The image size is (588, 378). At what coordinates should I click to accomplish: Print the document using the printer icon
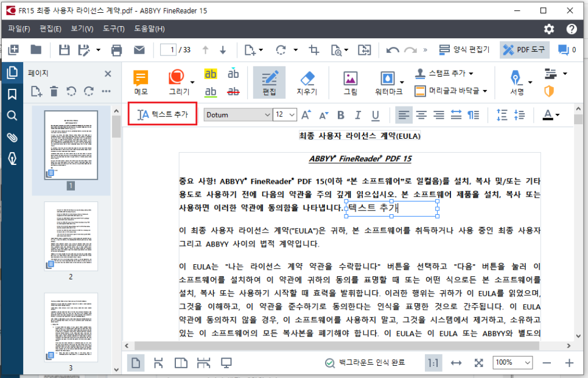[x=117, y=50]
